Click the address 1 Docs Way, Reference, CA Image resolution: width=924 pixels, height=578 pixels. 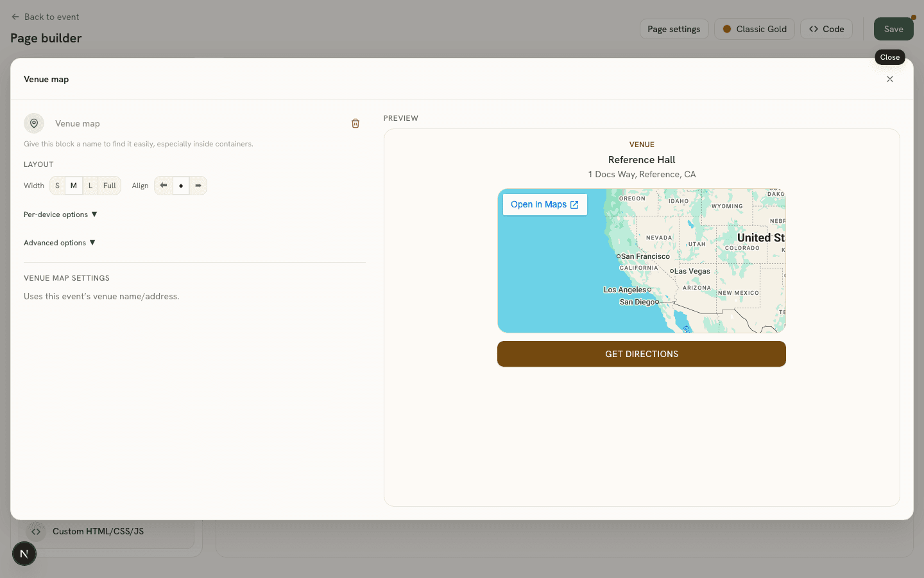click(x=642, y=174)
